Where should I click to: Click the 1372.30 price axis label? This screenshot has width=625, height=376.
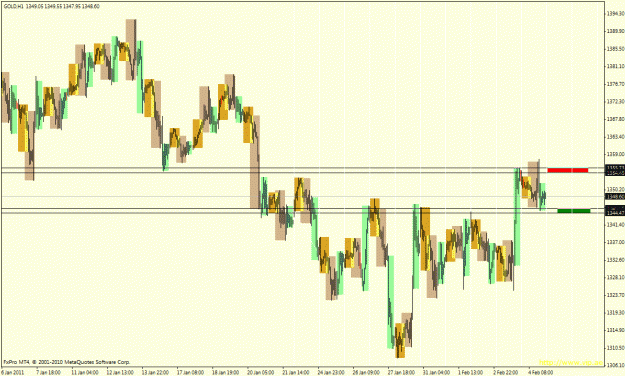[x=616, y=101]
